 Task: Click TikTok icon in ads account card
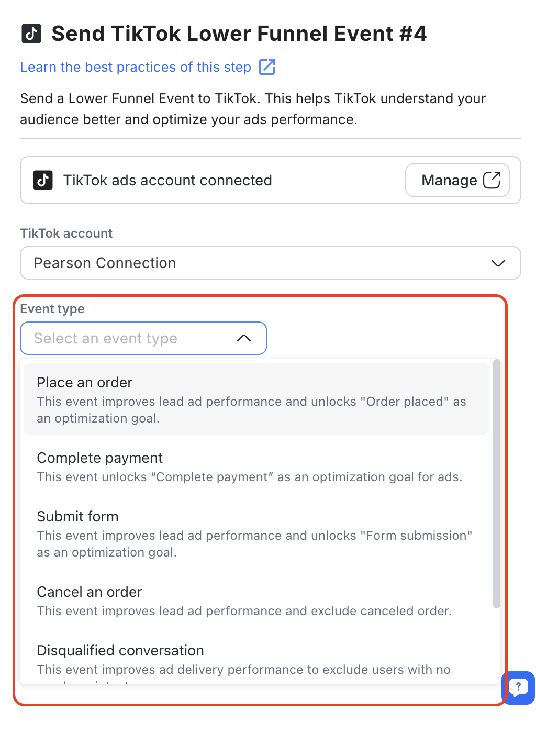43,180
